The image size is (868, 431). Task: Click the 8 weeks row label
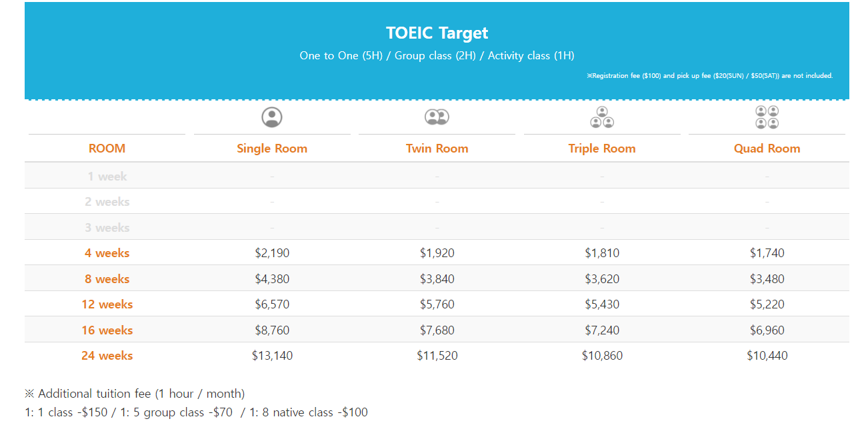point(107,279)
